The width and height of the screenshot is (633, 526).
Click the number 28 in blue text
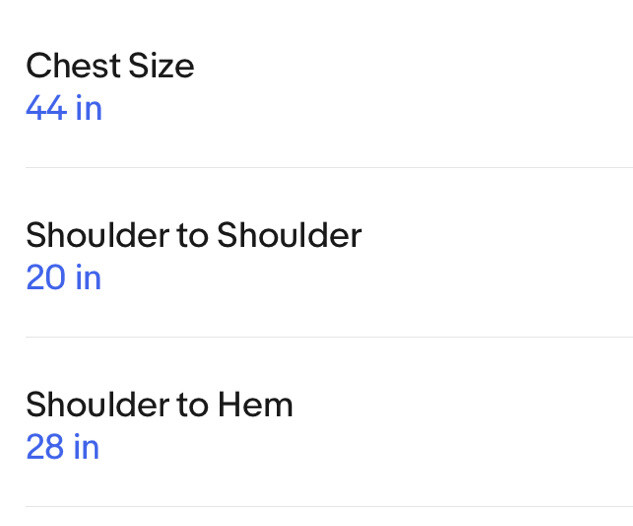[x=44, y=447]
